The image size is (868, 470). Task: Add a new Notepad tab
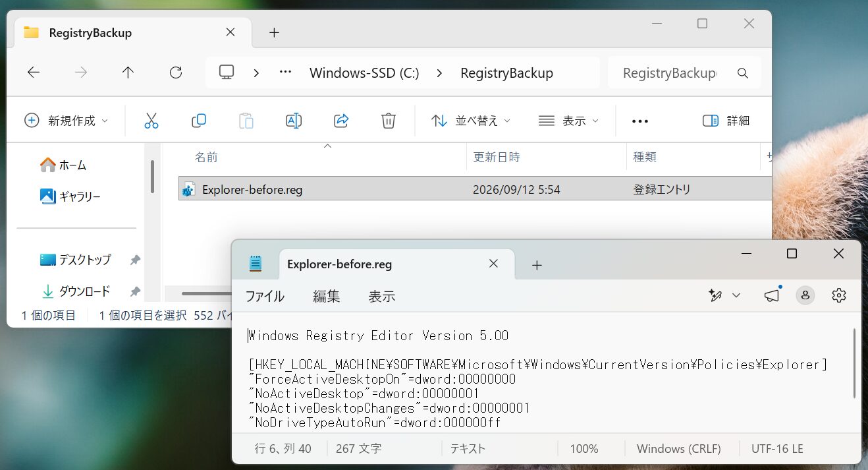point(537,265)
